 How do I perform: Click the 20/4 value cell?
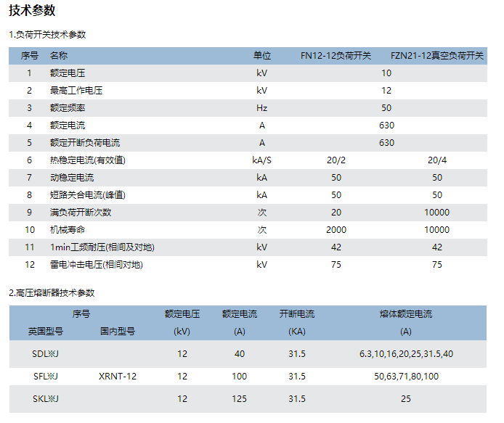pyautogui.click(x=436, y=160)
